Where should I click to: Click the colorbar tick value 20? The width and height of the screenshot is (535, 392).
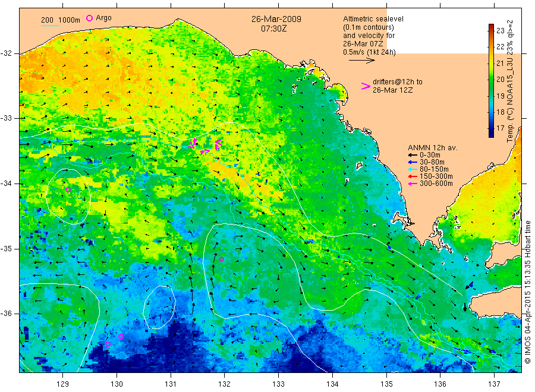tap(500, 80)
